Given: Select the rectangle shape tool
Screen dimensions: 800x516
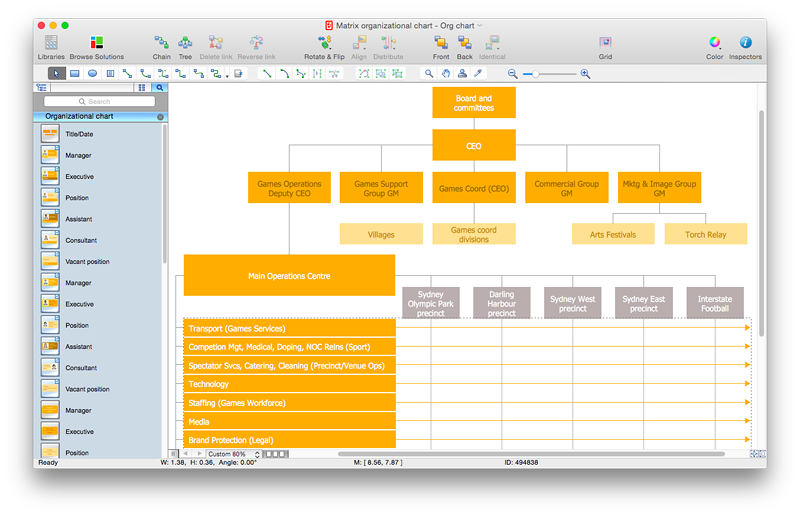Looking at the screenshot, I should tap(75, 73).
